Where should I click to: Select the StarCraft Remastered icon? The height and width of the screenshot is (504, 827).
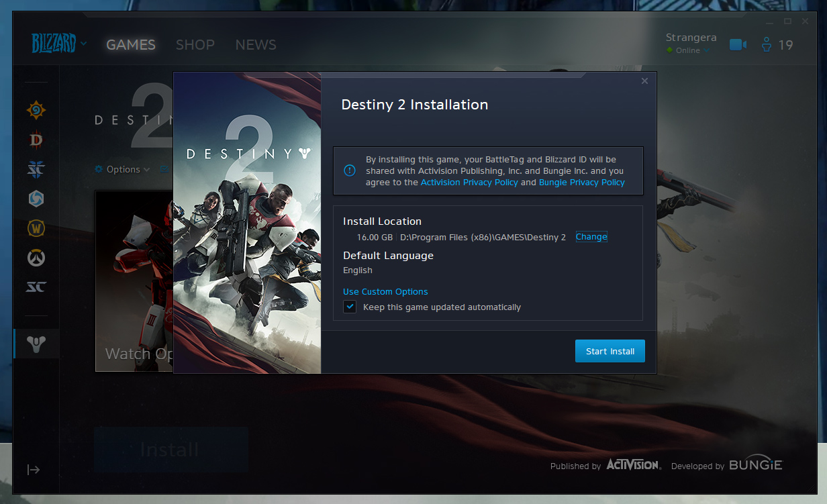click(x=36, y=287)
